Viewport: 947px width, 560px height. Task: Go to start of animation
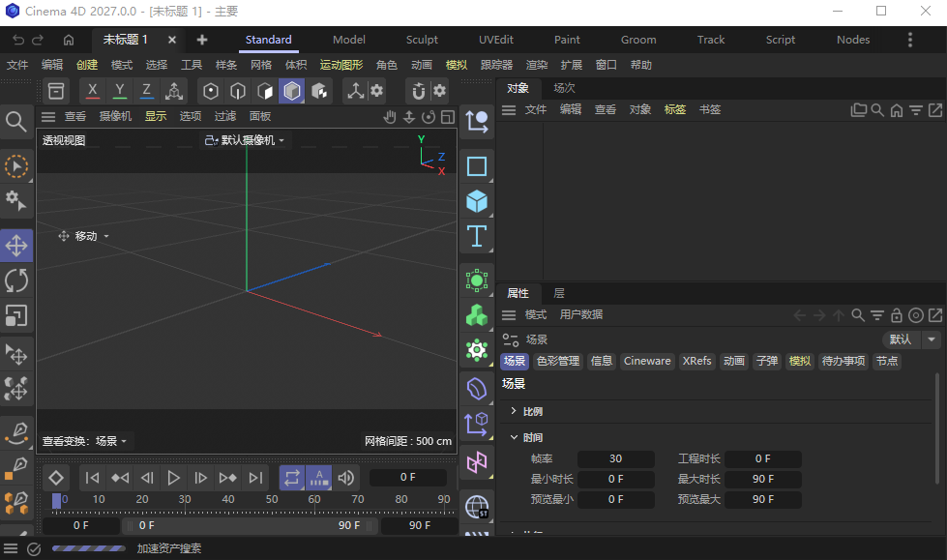(x=93, y=478)
